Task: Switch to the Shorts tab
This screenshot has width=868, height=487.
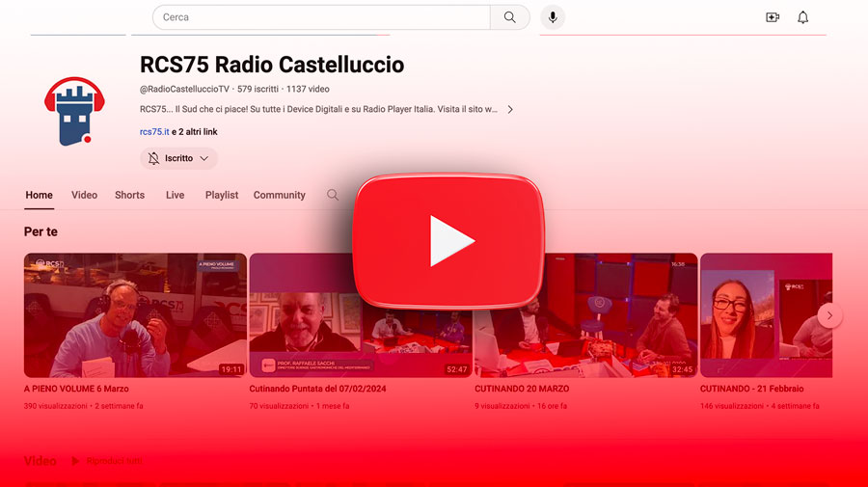Action: click(129, 195)
